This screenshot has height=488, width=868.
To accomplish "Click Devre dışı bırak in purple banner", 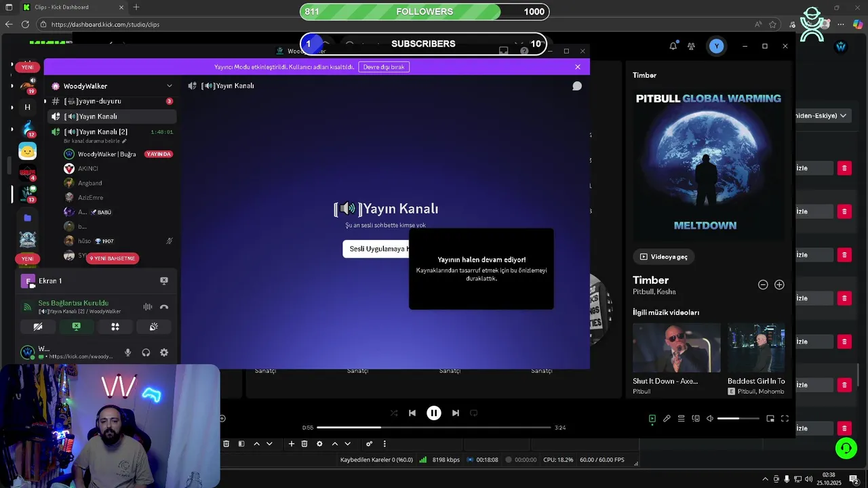I will pyautogui.click(x=384, y=67).
